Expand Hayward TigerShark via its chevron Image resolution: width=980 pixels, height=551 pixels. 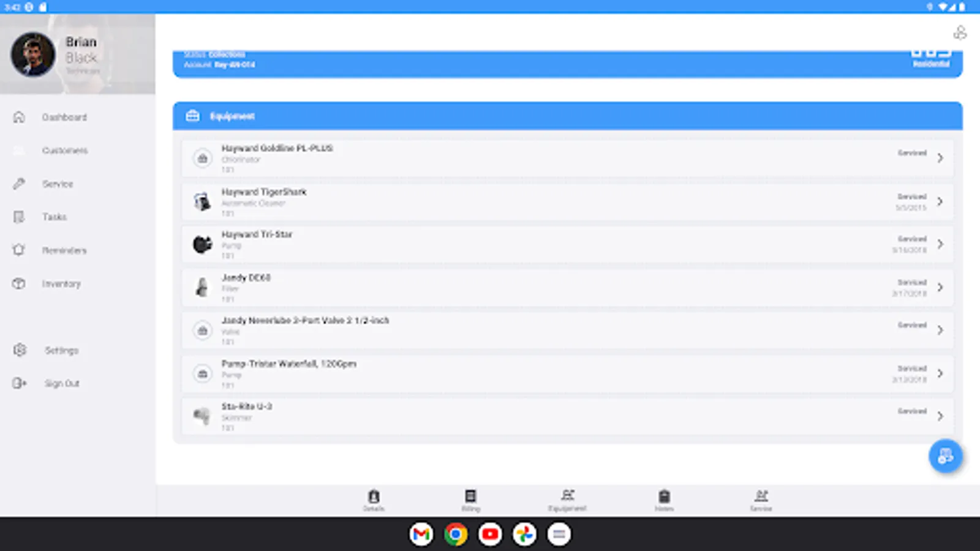coord(940,201)
